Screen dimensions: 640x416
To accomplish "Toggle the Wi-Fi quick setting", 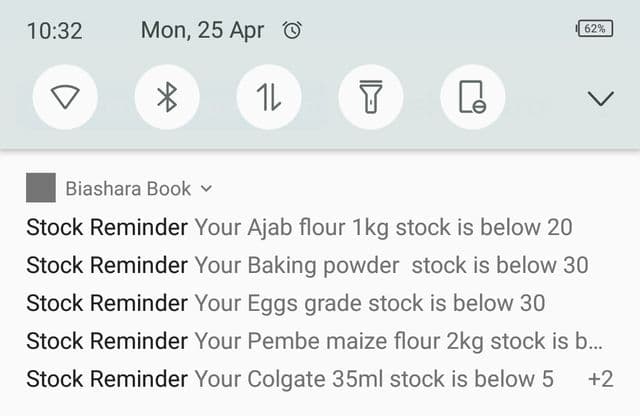I will (65, 97).
